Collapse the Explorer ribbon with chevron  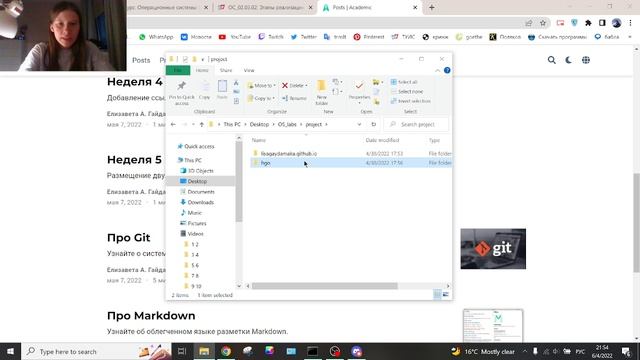(x=438, y=71)
